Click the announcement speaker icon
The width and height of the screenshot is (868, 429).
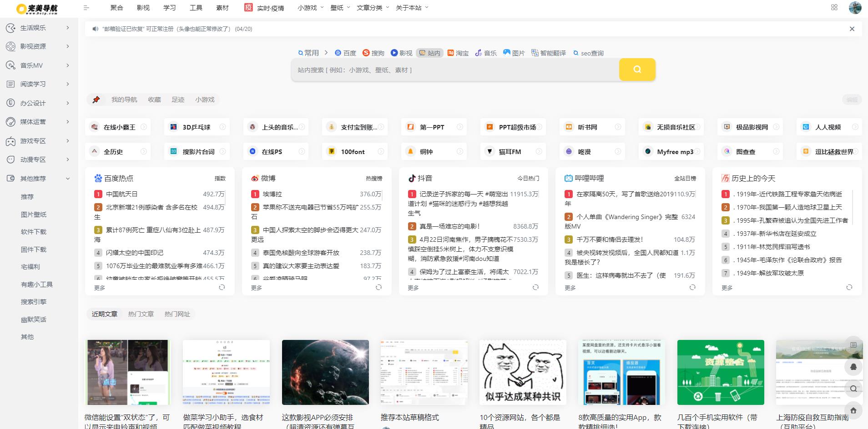(95, 29)
